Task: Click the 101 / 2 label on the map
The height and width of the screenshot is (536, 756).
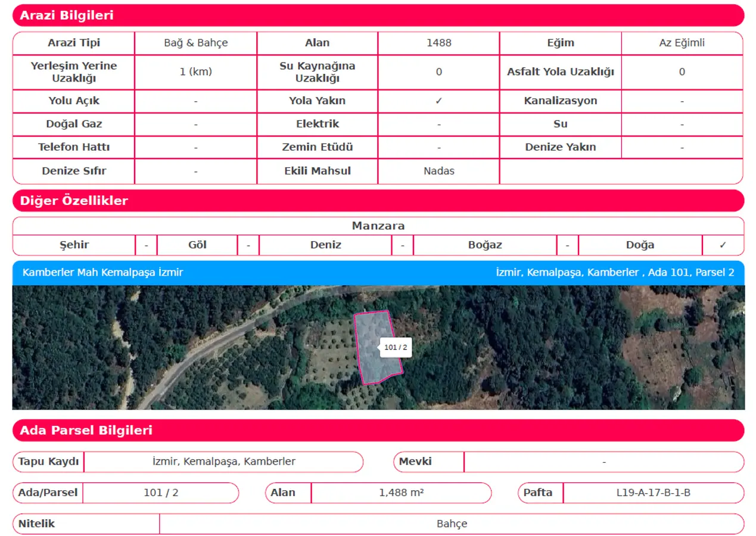Action: 396,347
